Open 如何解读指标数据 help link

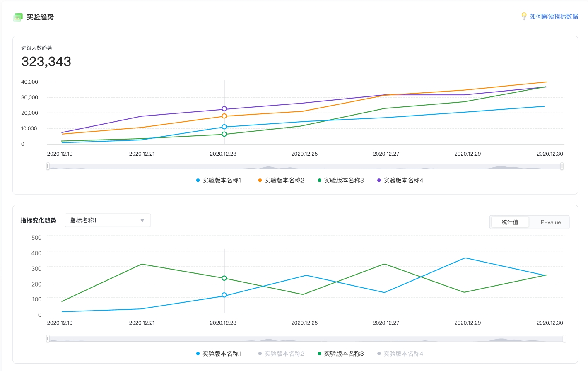point(554,17)
